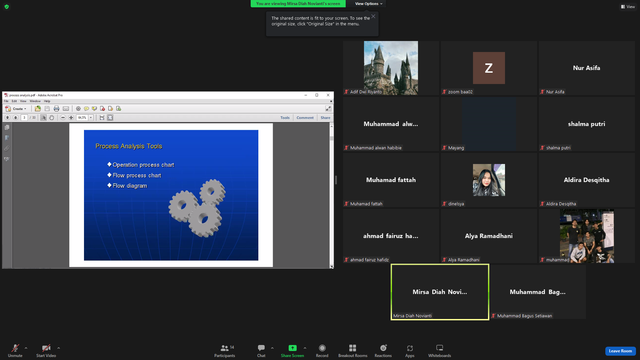Click the zoom out minus button
The height and width of the screenshot is (360, 640).
click(x=63, y=118)
